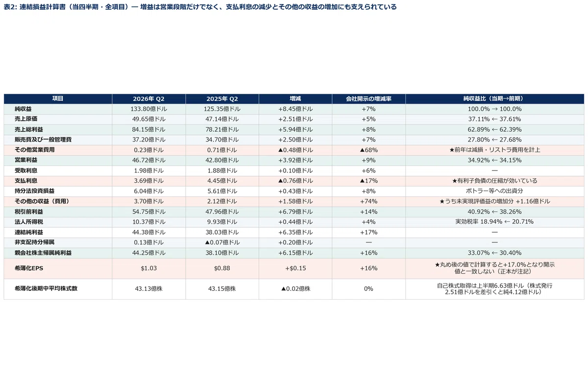
Task: Select the 持分法投資損益 row label
Action: 34,191
